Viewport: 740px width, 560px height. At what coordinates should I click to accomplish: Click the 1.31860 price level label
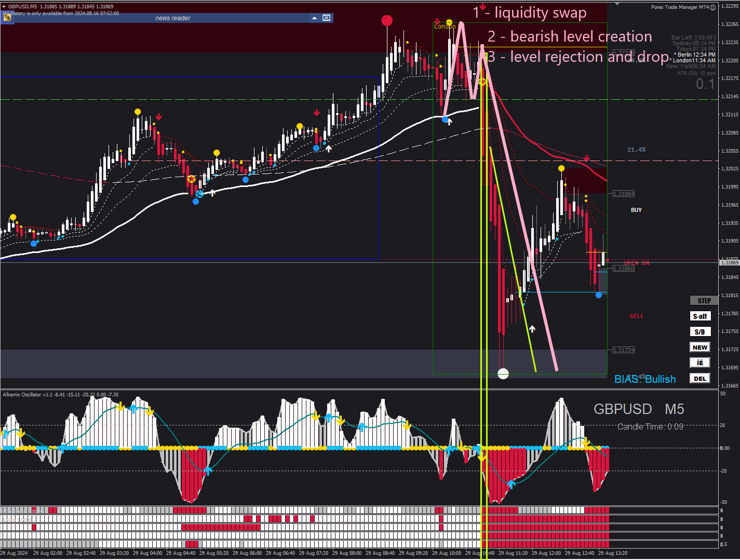tap(624, 269)
